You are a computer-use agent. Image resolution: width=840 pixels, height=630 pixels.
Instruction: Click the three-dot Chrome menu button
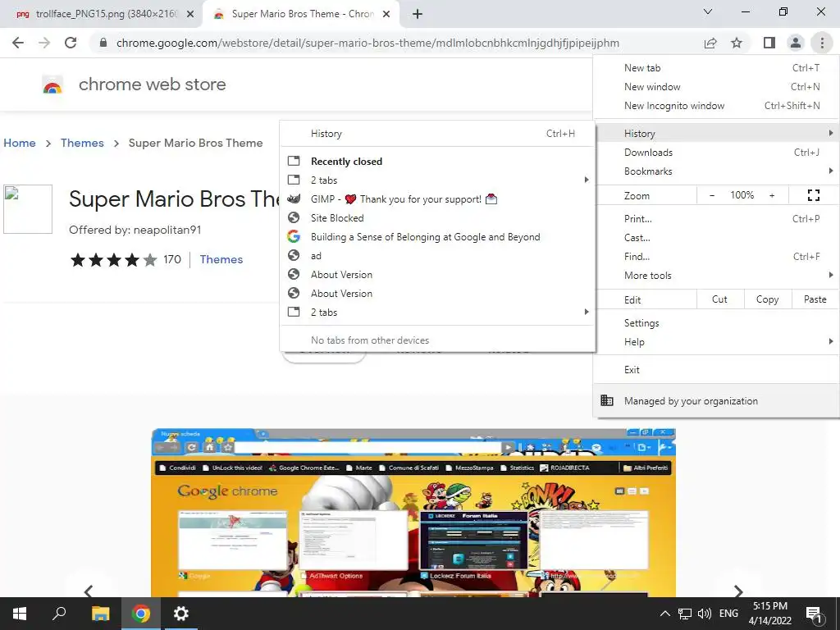point(822,43)
